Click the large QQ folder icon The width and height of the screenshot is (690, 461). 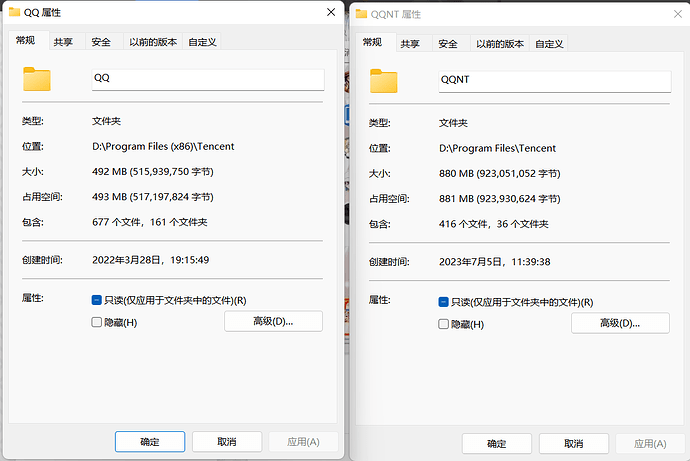(37, 79)
